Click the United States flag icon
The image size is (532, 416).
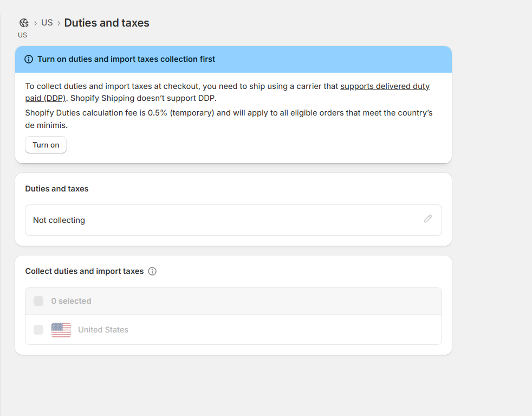tap(61, 330)
